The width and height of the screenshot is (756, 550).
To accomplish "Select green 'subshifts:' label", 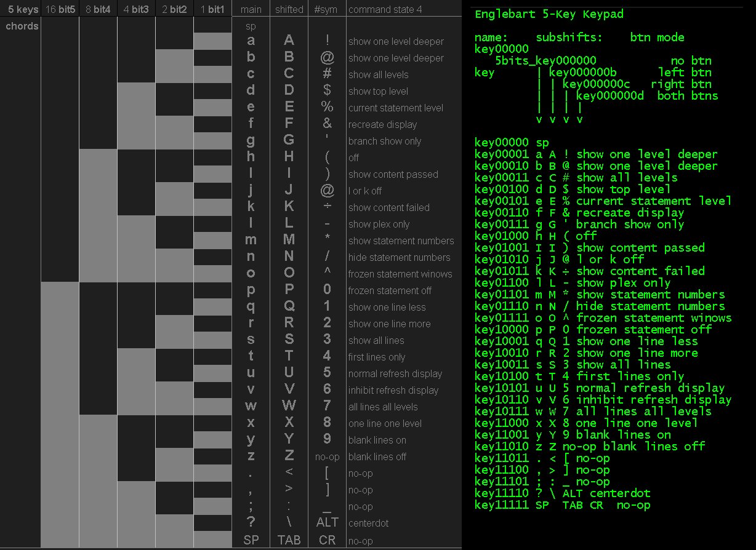I will pos(569,38).
